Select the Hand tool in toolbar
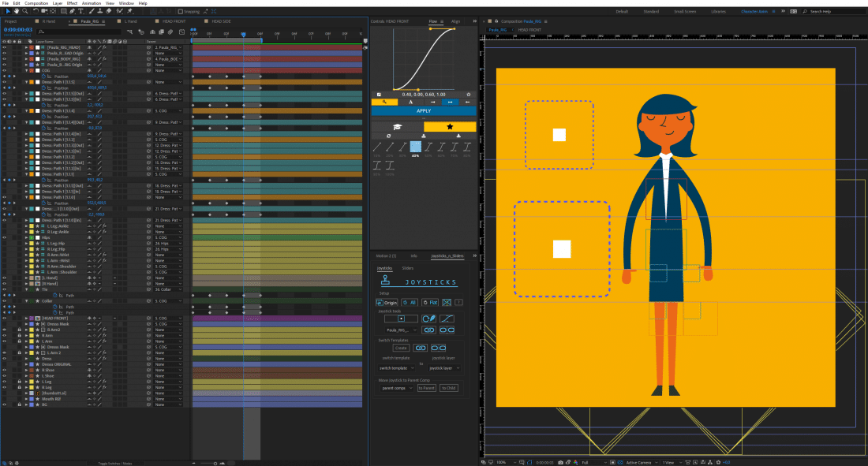Image resolution: width=868 pixels, height=466 pixels. coord(16,11)
